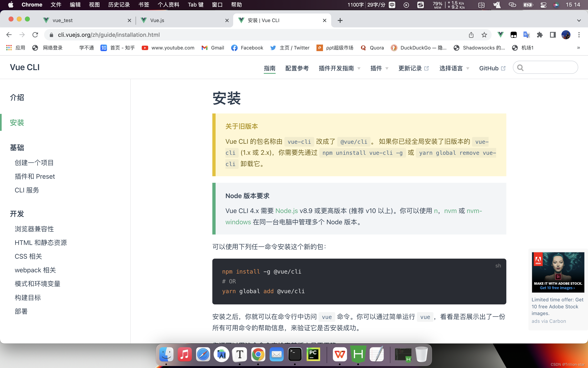Screen dimensions: 588x368
Task: Open 指南 in the navbar
Action: 270,68
